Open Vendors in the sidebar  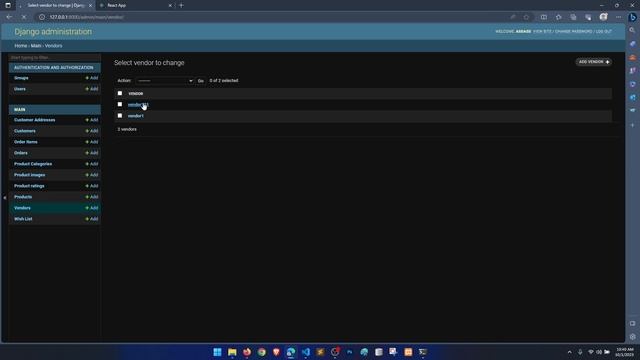[22, 208]
